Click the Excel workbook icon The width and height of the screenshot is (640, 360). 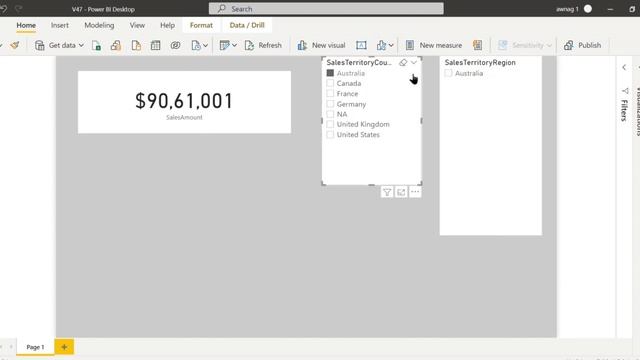pyautogui.click(x=96, y=45)
